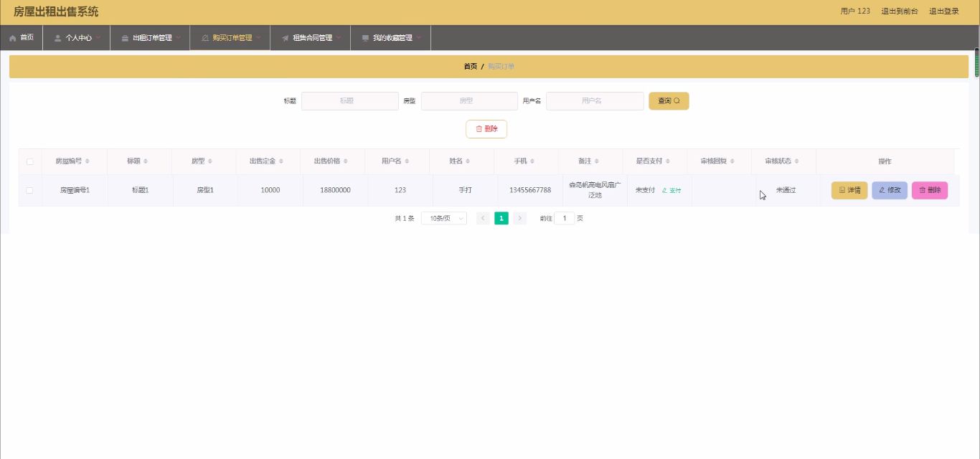Sort by the 出售定金 column arrows
980x459 pixels.
(281, 161)
